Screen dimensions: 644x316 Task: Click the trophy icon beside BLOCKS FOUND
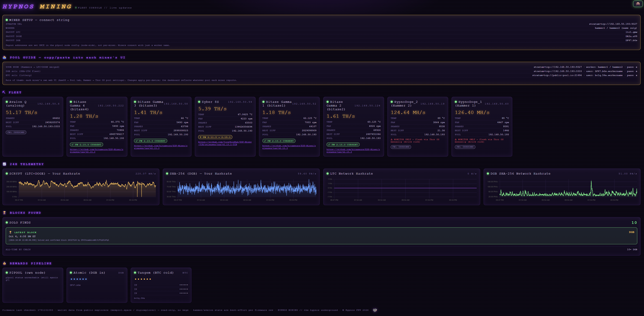4,213
